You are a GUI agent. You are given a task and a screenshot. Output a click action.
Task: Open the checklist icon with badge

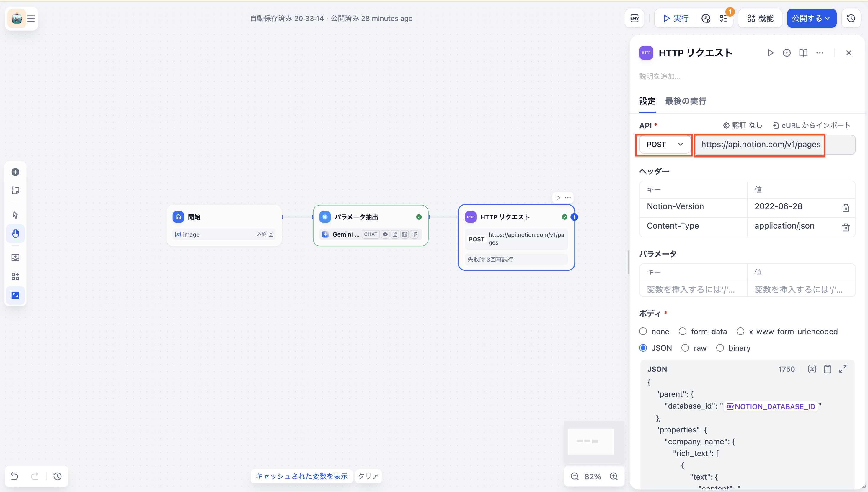[724, 18]
